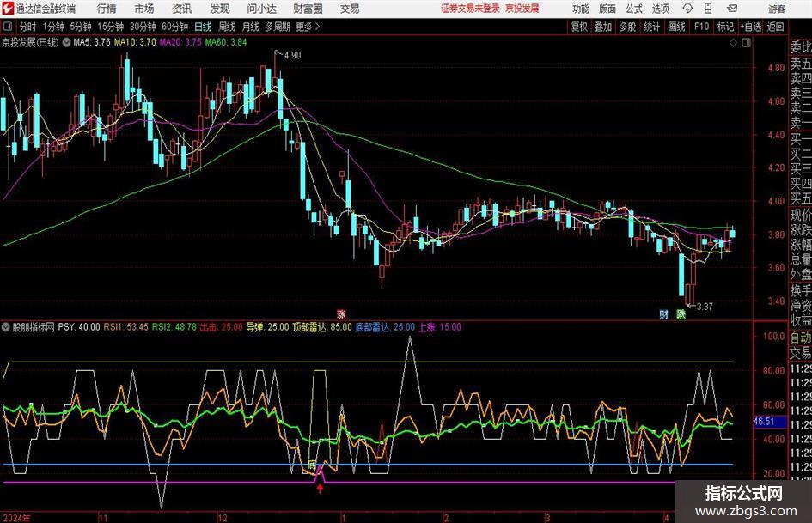Click the 游客 guest account button

coord(777,9)
